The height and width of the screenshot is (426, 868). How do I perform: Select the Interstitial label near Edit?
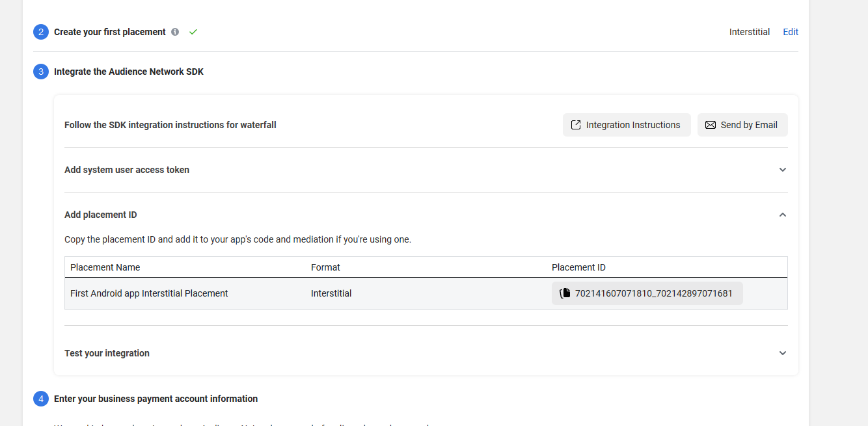[x=749, y=31]
